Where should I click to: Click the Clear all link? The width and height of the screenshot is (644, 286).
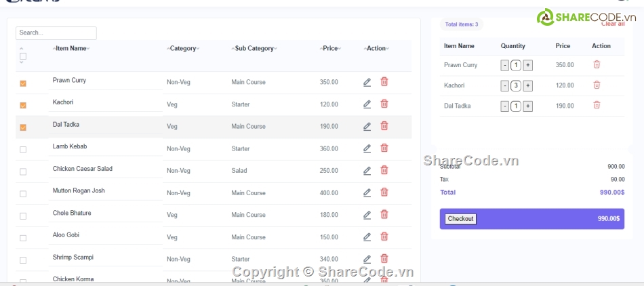click(612, 24)
